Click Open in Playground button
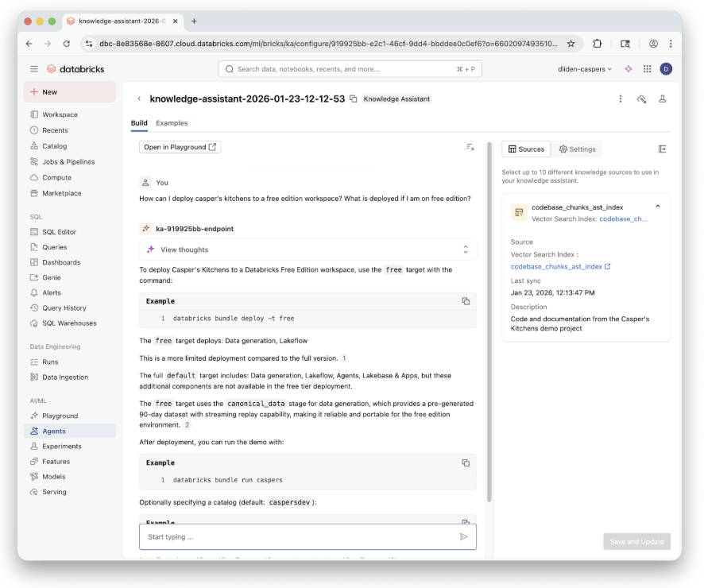 [x=180, y=147]
